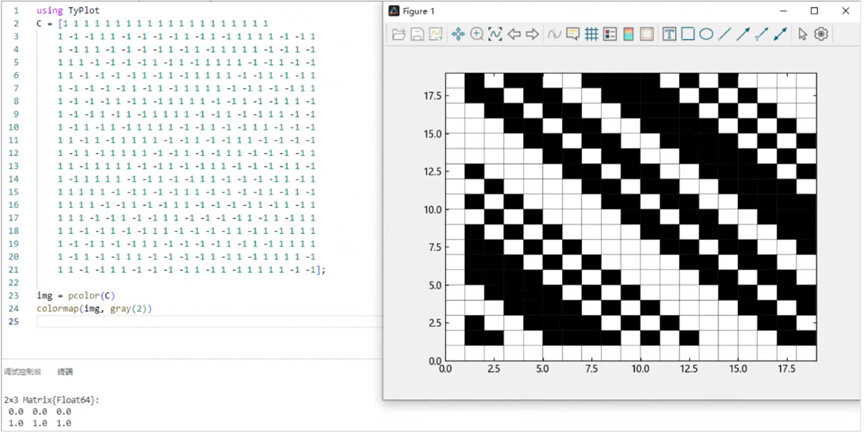Click 'colormap(img, gray(2))' code line

point(94,308)
